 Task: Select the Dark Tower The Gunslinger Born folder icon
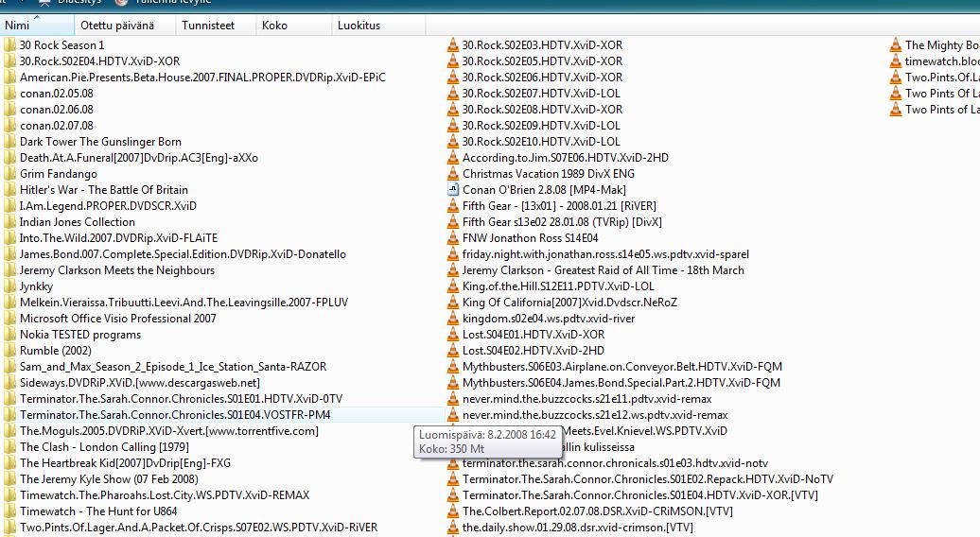9,141
